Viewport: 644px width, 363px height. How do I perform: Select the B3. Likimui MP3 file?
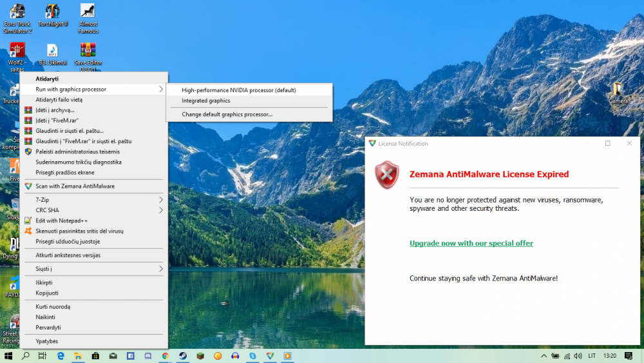point(53,54)
